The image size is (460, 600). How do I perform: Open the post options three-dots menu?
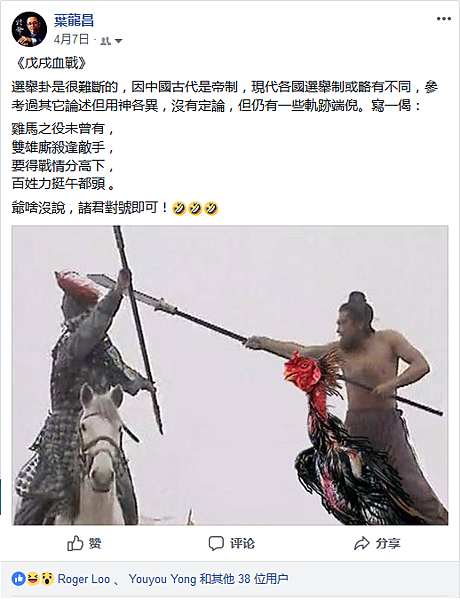[444, 19]
